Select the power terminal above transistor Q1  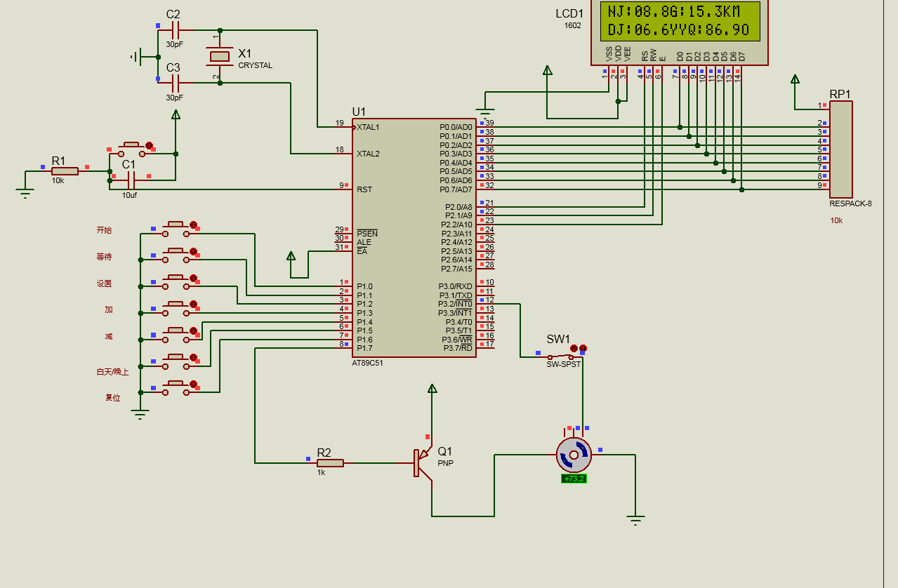coord(433,388)
